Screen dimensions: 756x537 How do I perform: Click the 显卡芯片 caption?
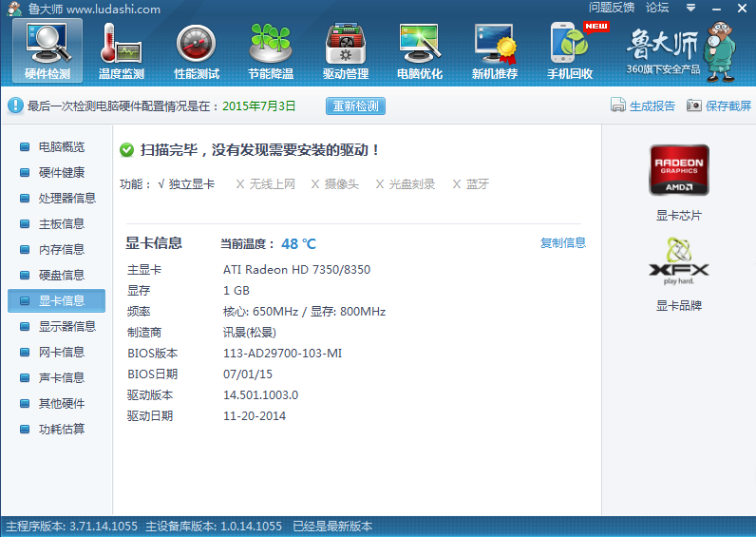(x=679, y=215)
